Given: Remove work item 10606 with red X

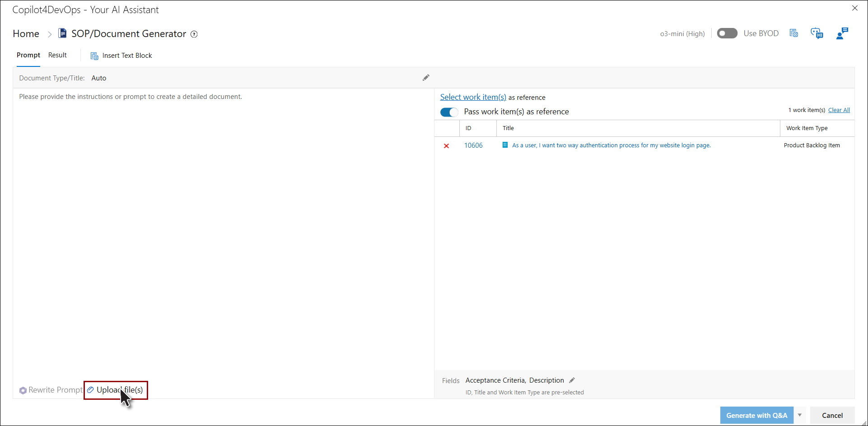Looking at the screenshot, I should click(446, 146).
